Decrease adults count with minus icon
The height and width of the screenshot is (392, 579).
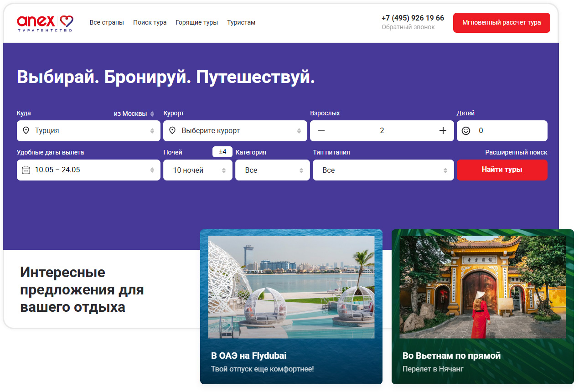coord(321,131)
